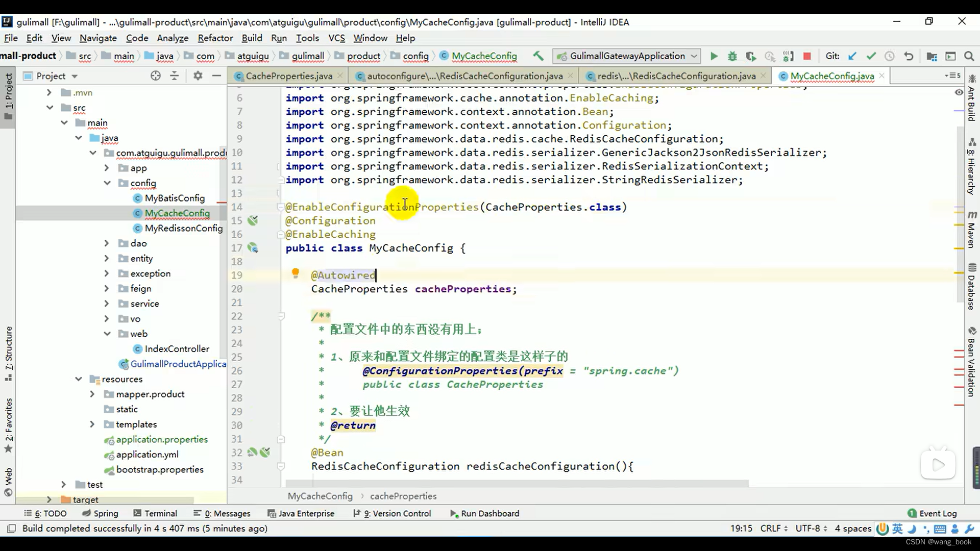Viewport: 980px width, 551px height.
Task: Click the cacheProperties breadcrumb
Action: pos(403,496)
